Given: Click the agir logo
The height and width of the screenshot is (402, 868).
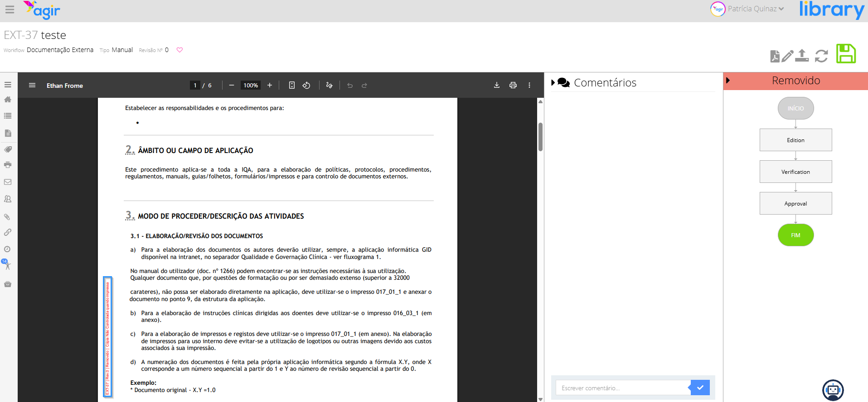Looking at the screenshot, I should tap(42, 10).
